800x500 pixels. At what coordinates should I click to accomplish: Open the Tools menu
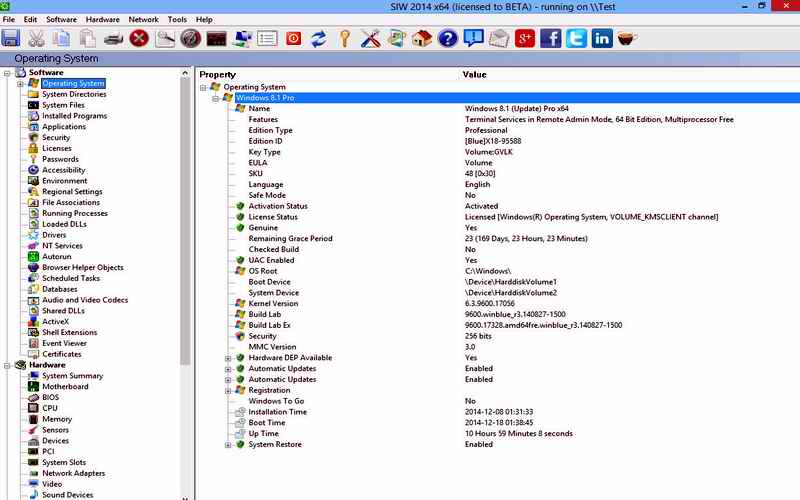pos(177,19)
